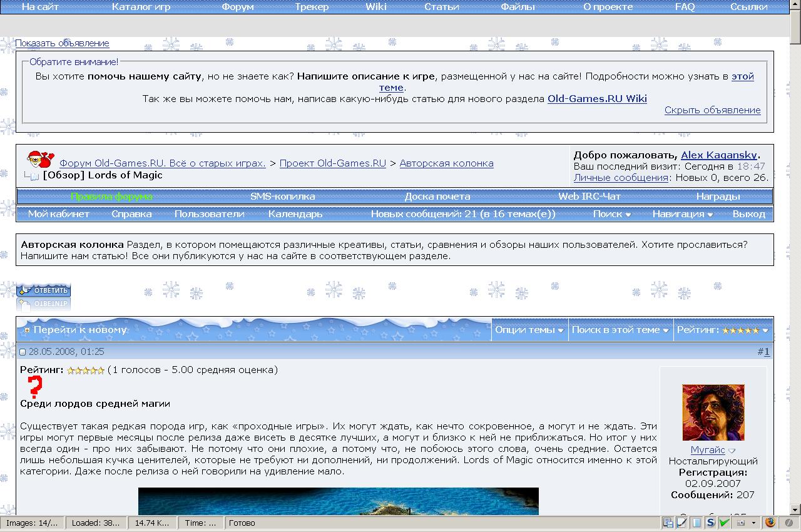
Task: Open the На сайт menu item
Action: pos(41,7)
